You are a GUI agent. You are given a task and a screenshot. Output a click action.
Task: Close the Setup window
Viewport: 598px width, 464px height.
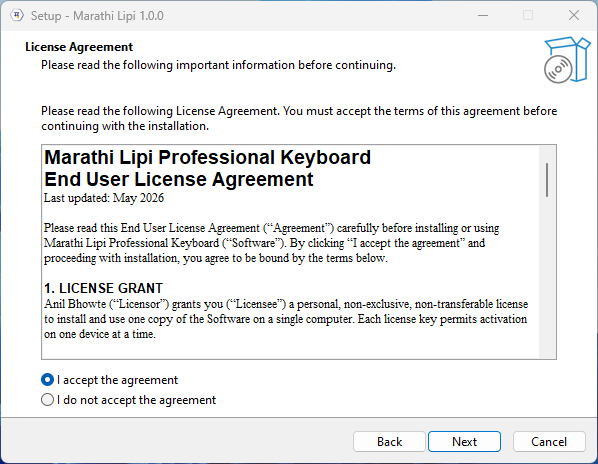tap(574, 16)
